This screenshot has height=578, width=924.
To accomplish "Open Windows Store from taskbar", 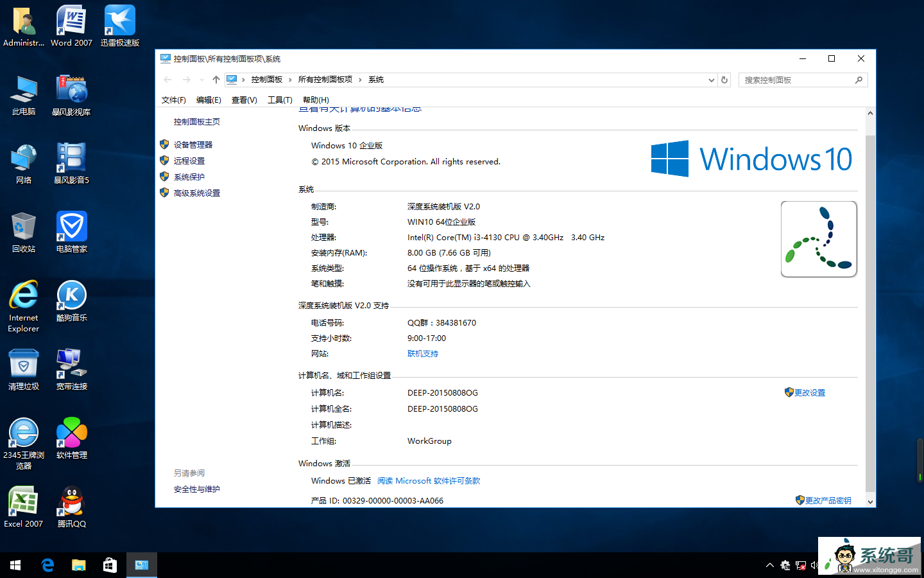I will (x=110, y=565).
